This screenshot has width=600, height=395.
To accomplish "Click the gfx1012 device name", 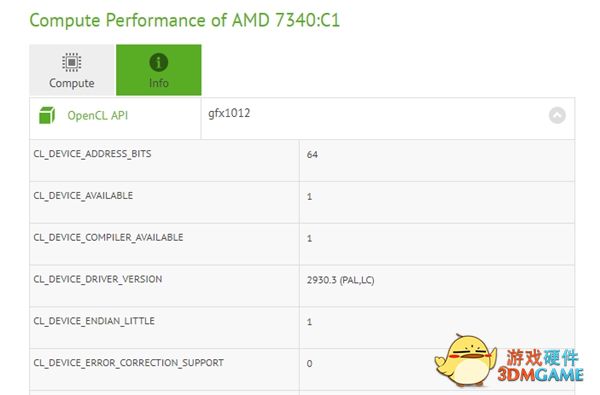I will coord(229,113).
